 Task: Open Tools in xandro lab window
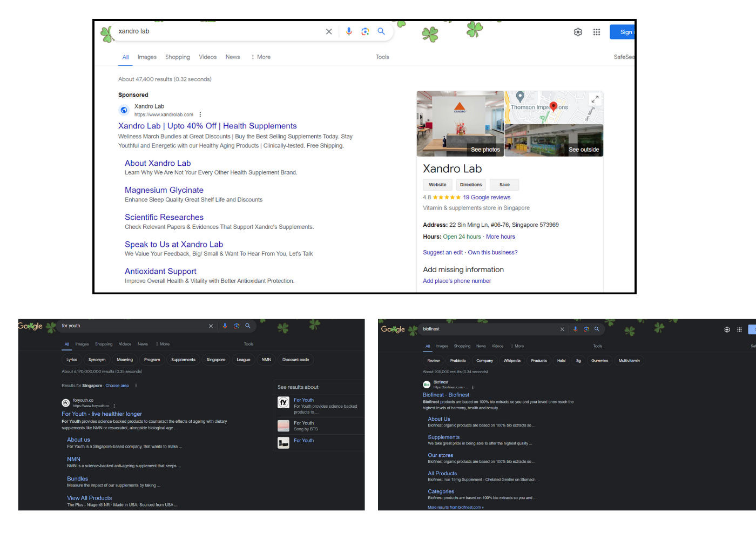(x=382, y=57)
